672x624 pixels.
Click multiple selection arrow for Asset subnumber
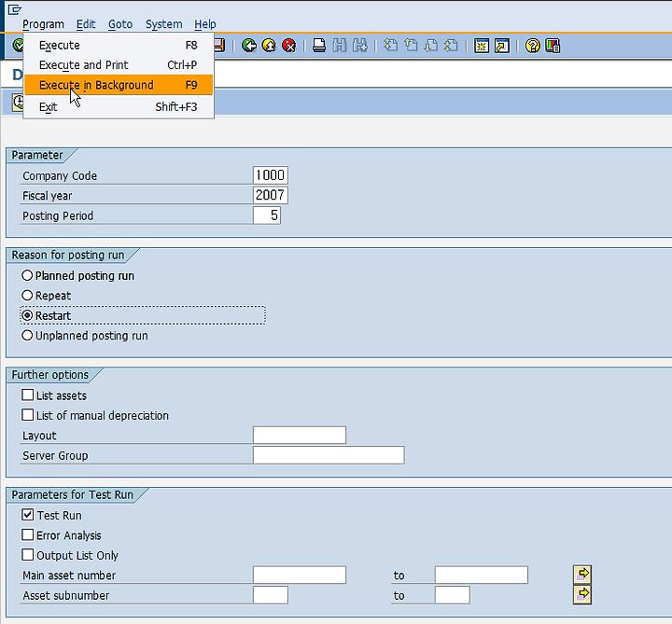pos(582,594)
